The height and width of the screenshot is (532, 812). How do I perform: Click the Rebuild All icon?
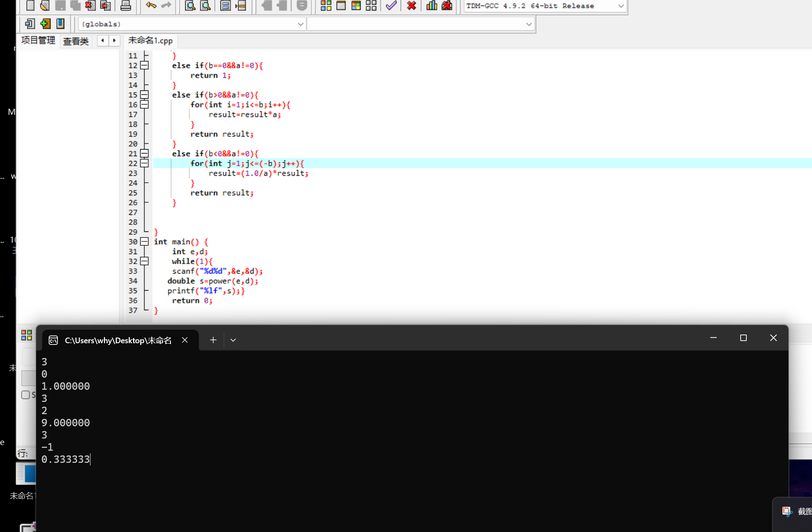[x=371, y=5]
